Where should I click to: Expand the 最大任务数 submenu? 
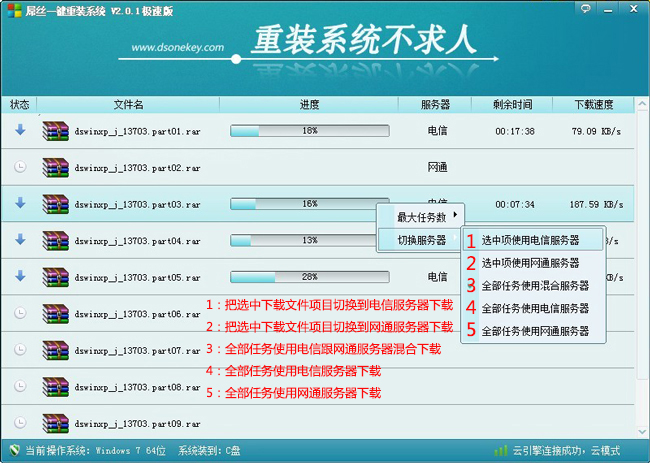click(x=421, y=217)
